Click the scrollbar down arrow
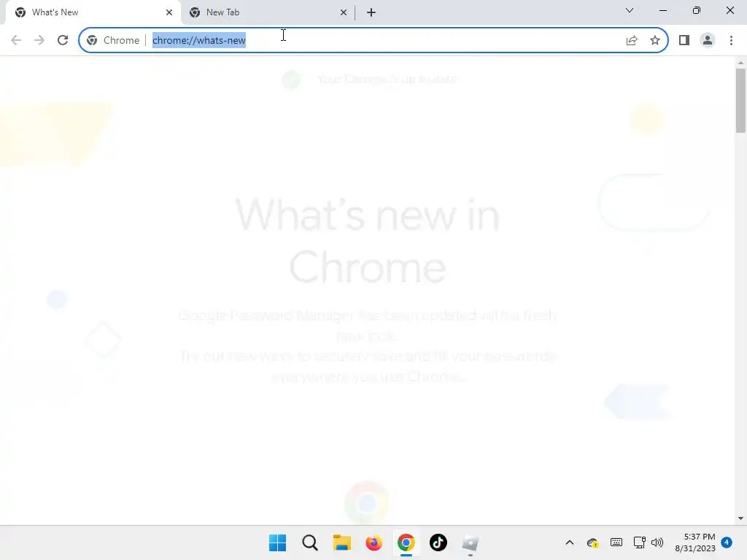This screenshot has width=747, height=560. coord(740,518)
